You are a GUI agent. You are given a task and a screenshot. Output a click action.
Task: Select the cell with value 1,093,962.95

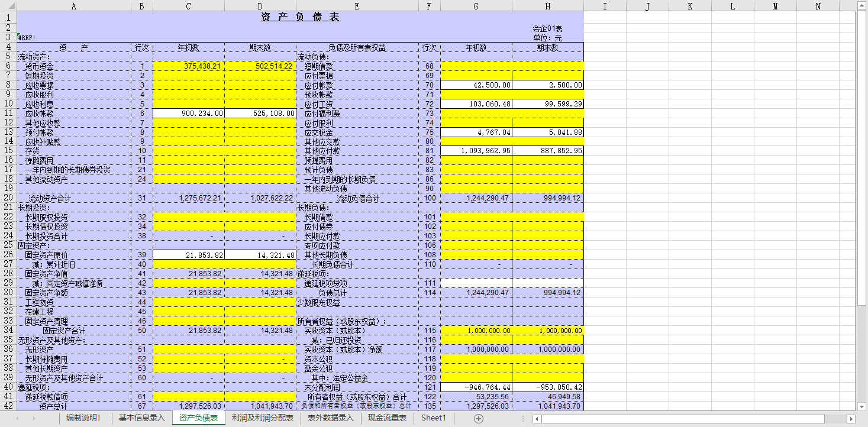[476, 151]
